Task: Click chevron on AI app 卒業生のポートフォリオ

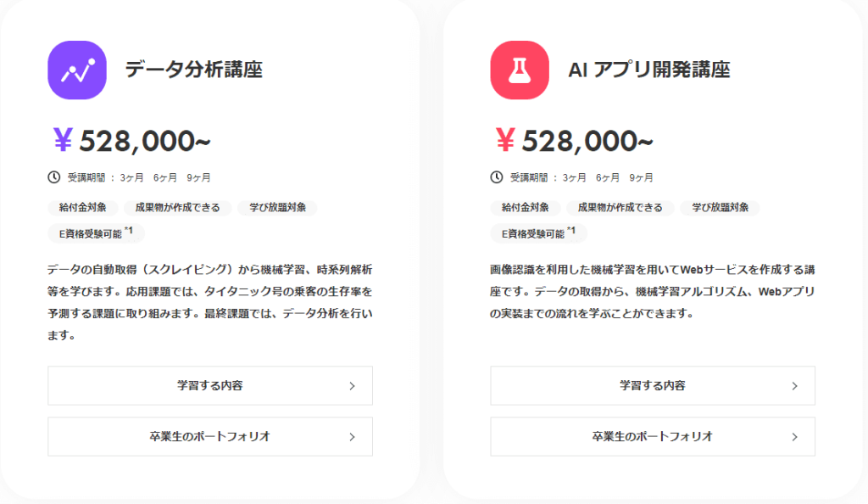Action: pyautogui.click(x=794, y=437)
